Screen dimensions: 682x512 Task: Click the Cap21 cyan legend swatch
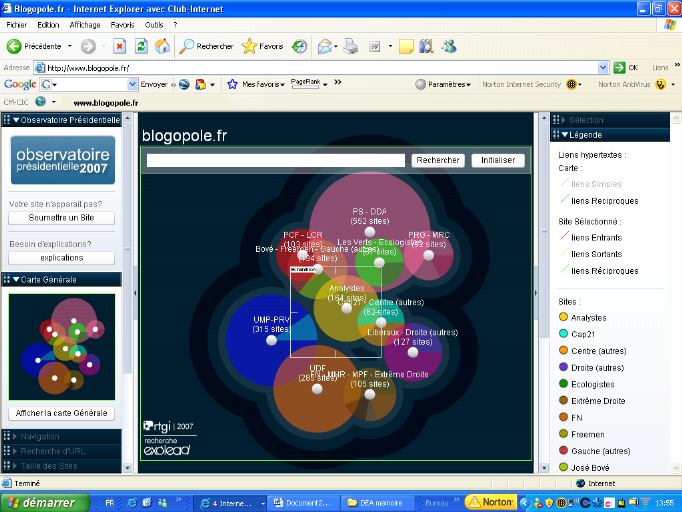pyautogui.click(x=563, y=334)
